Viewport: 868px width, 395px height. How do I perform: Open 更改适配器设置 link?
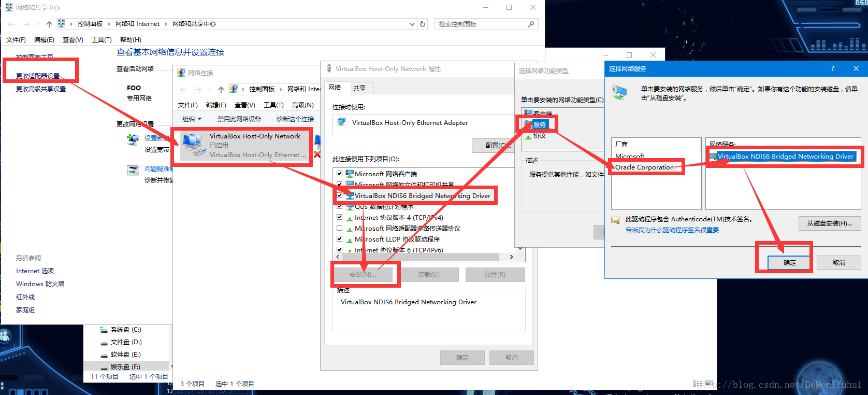[38, 76]
